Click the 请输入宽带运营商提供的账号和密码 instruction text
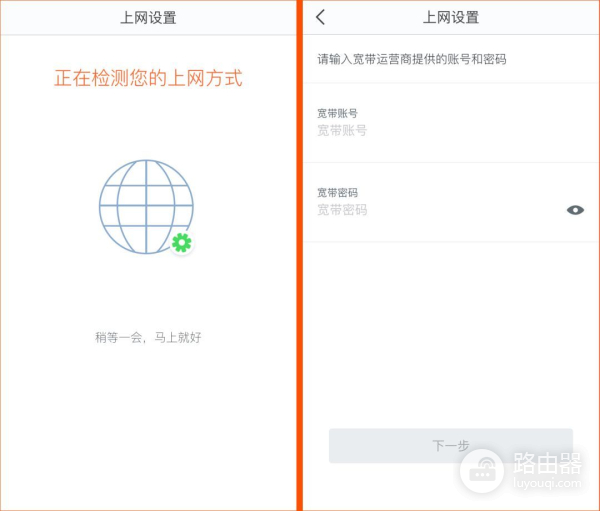 411,60
